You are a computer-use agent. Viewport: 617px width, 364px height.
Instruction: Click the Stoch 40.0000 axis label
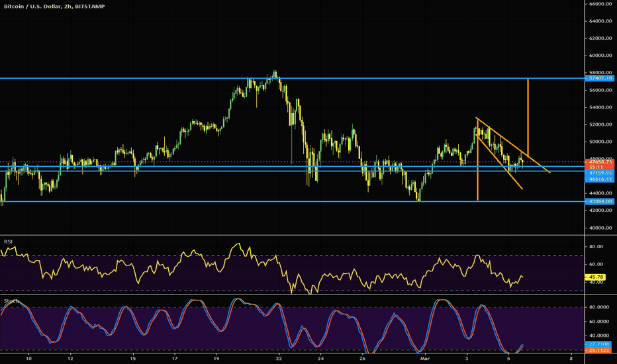coord(599,336)
